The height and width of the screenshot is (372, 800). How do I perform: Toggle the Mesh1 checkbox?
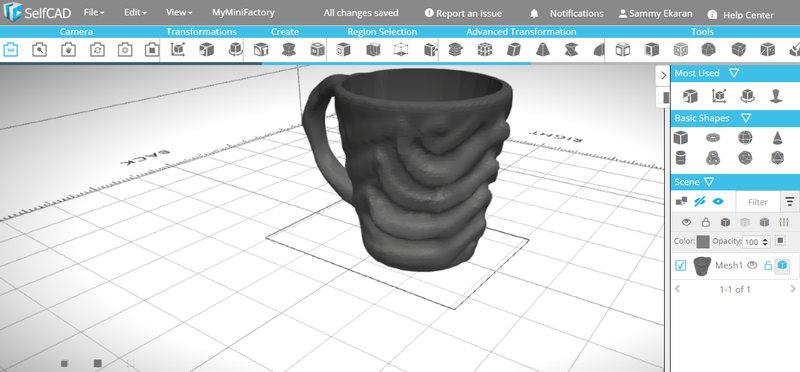coord(681,265)
